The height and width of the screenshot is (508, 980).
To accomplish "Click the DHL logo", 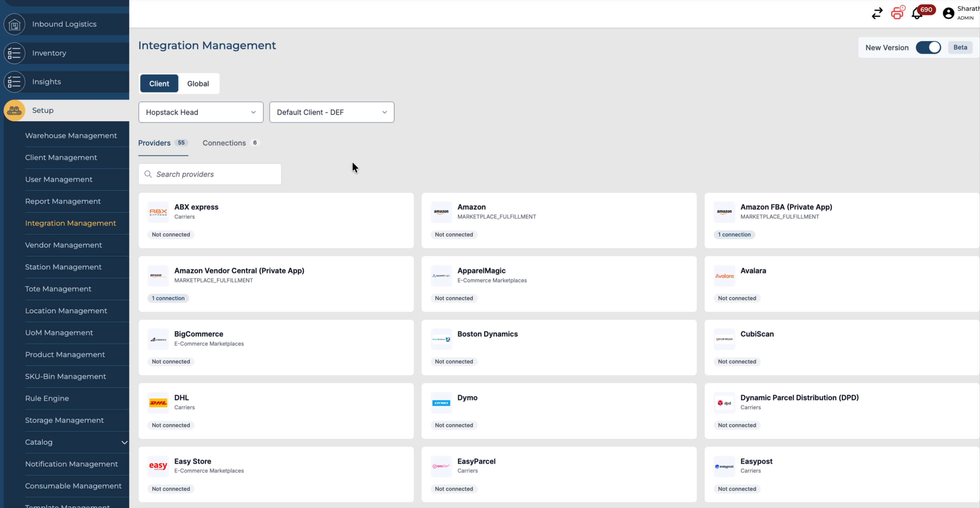I will point(158,403).
